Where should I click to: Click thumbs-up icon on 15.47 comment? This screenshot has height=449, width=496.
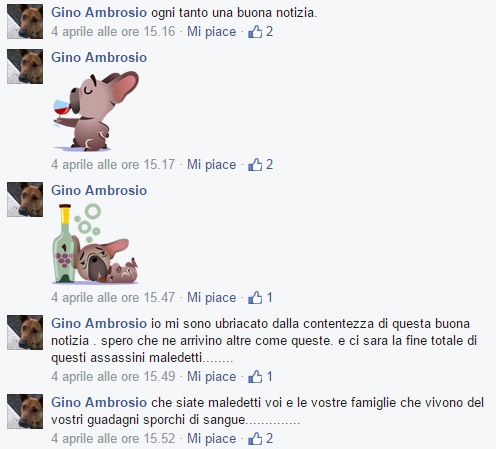click(x=255, y=298)
